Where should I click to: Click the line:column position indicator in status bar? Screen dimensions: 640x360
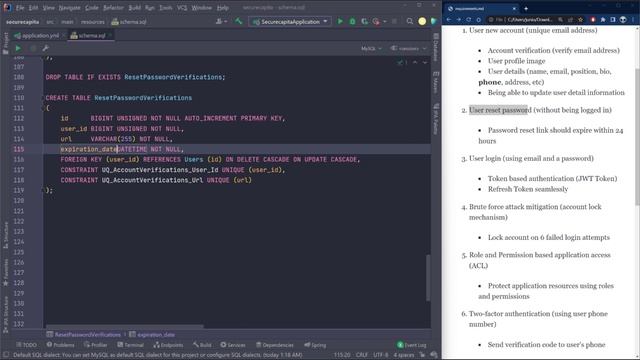[342, 355]
